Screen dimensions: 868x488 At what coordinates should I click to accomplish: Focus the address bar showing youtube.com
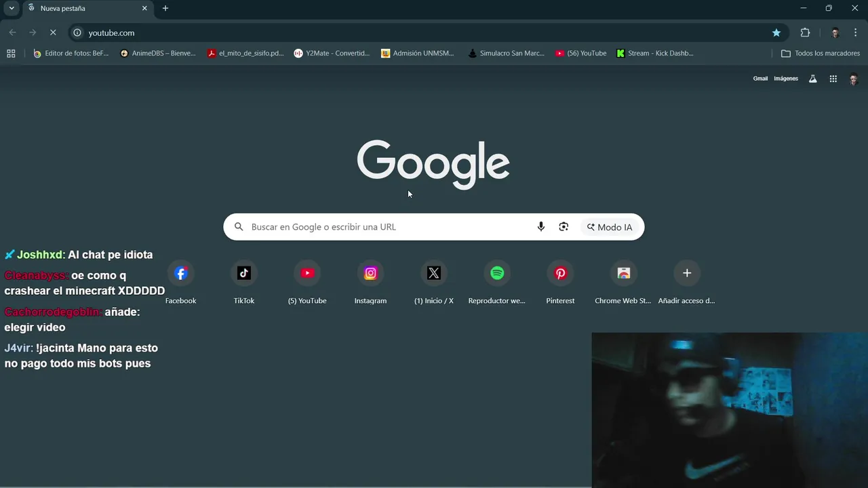pos(427,33)
